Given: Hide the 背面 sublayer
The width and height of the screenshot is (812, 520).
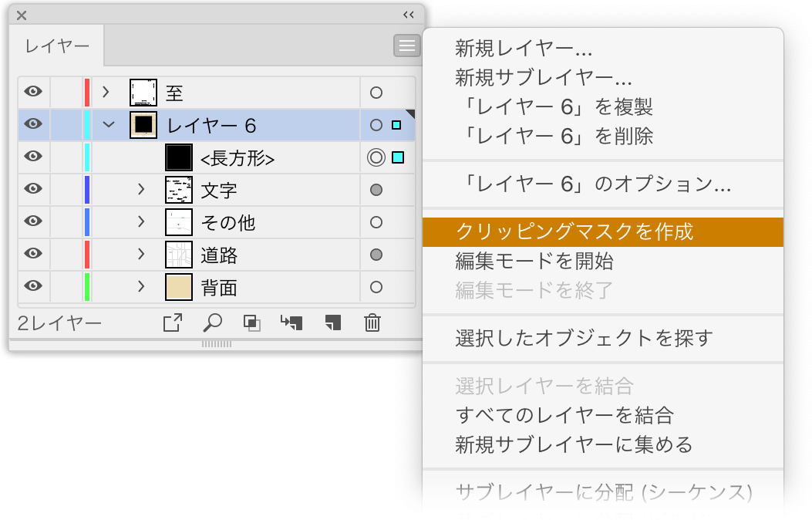Looking at the screenshot, I should point(33,286).
